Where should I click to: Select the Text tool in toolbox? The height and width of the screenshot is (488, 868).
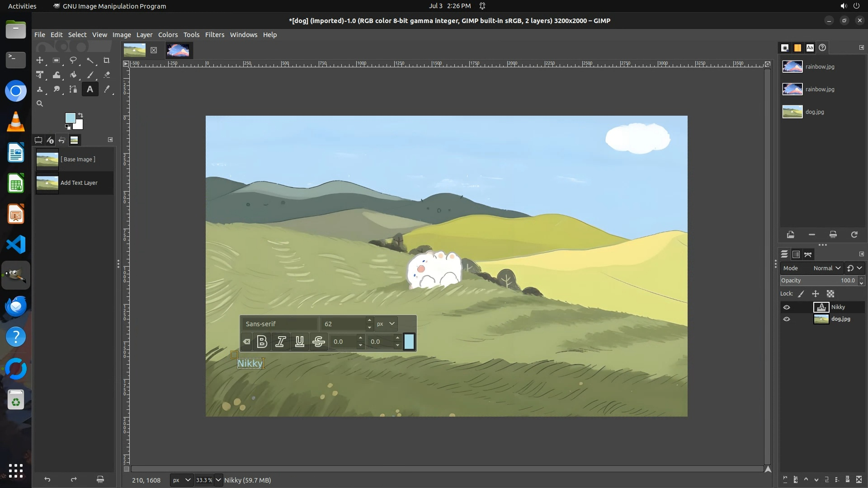90,89
